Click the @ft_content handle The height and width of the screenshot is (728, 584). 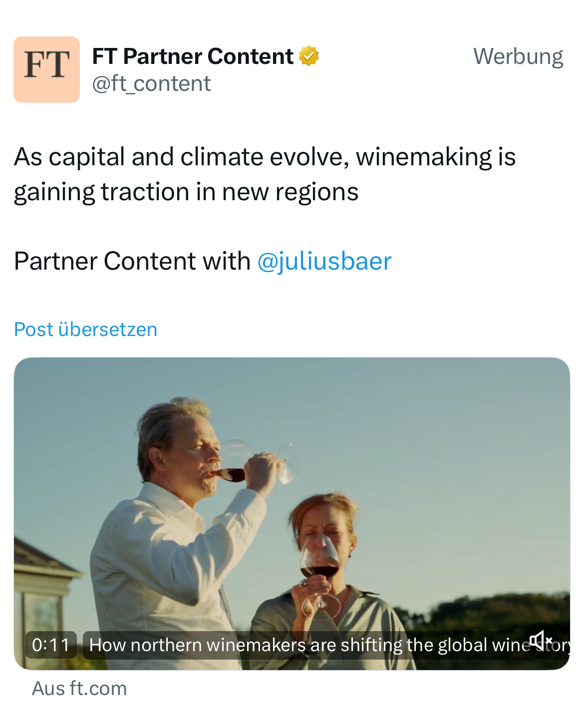(x=151, y=83)
